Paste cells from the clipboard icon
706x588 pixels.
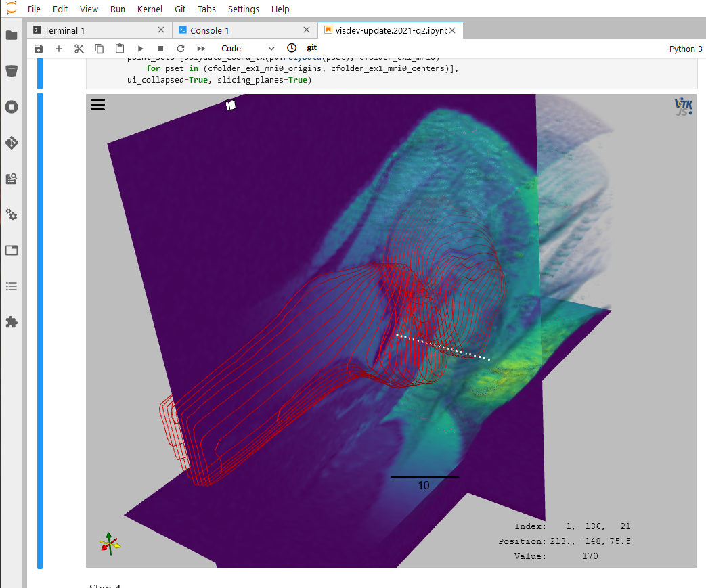pos(120,48)
